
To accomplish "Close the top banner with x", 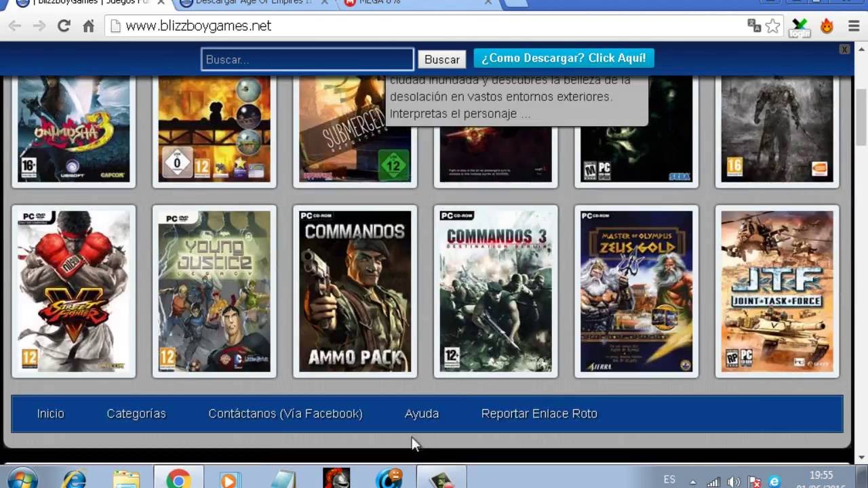I will click(x=844, y=49).
